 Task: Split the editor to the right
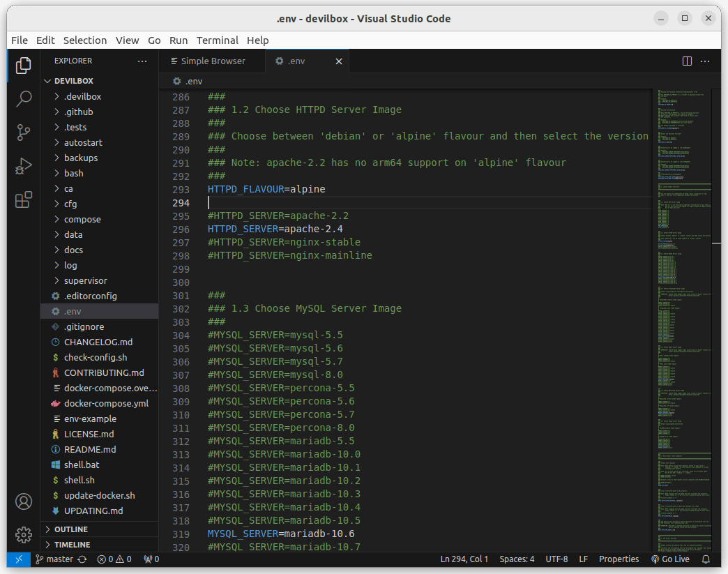coord(687,61)
